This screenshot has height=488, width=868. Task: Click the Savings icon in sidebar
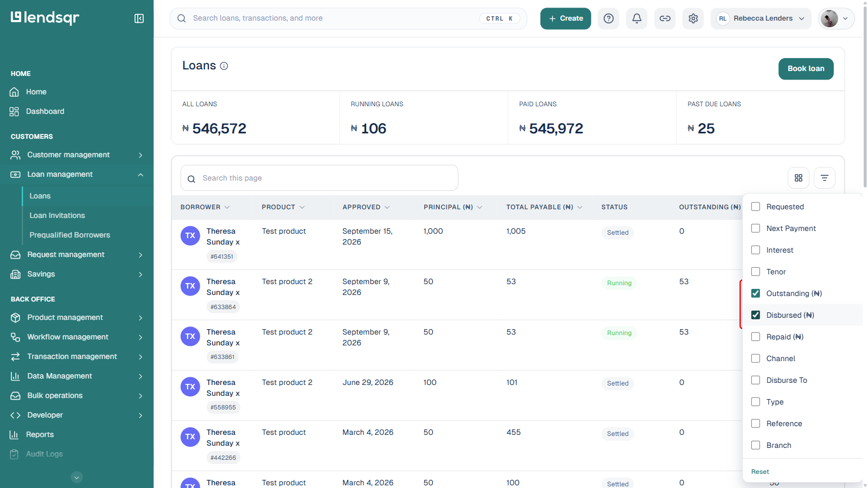pyautogui.click(x=16, y=274)
